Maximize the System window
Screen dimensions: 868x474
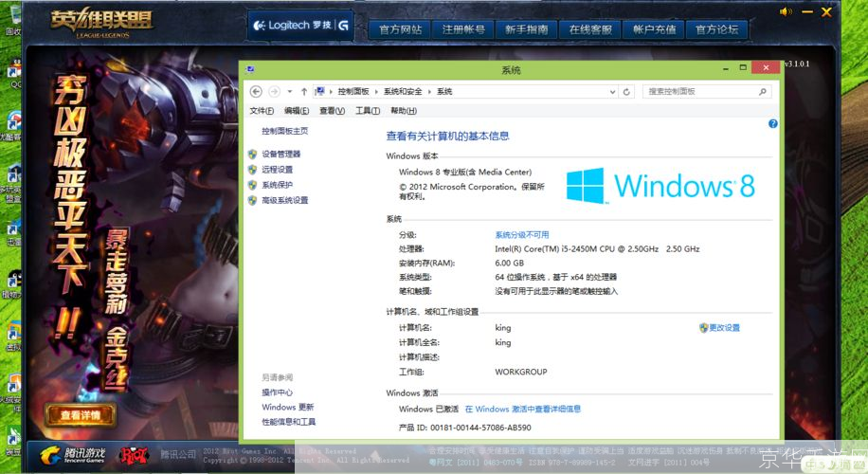[x=743, y=67]
